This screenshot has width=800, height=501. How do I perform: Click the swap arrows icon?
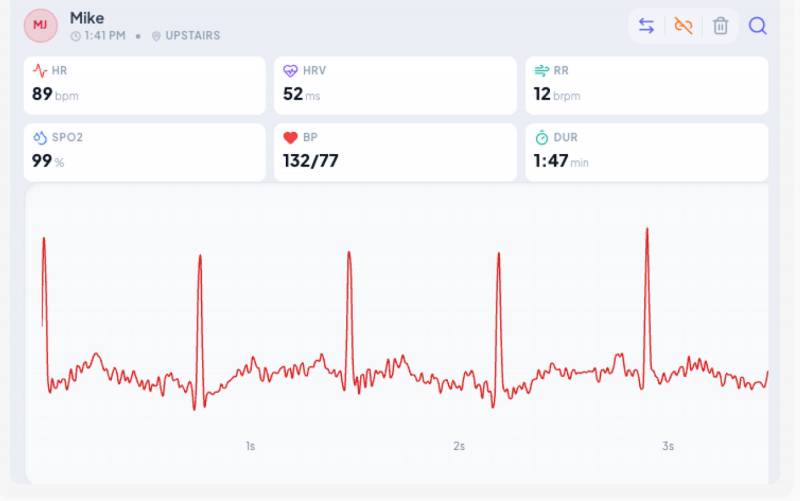coord(646,26)
